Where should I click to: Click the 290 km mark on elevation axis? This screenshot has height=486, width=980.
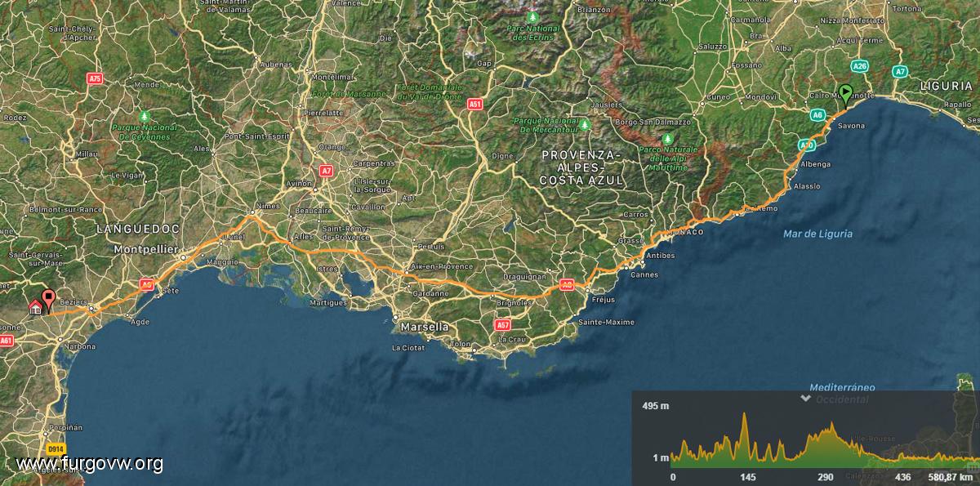click(x=826, y=477)
